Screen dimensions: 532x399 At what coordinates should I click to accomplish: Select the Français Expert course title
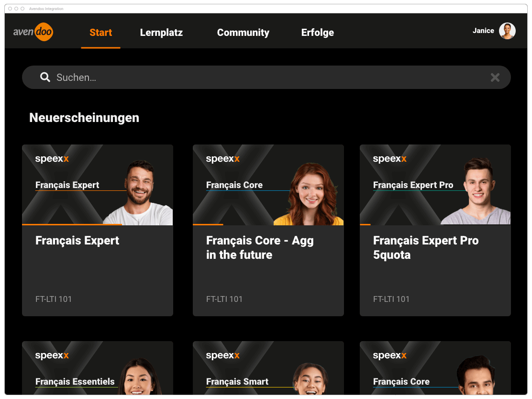78,241
